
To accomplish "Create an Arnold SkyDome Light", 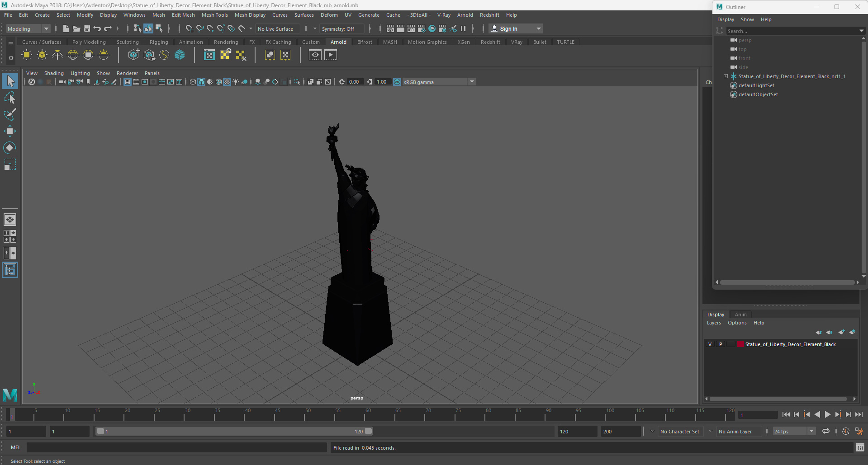I will [x=73, y=55].
